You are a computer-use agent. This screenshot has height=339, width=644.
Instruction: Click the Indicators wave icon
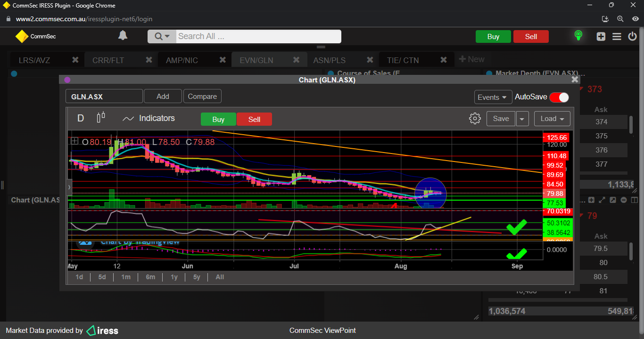[x=128, y=119]
